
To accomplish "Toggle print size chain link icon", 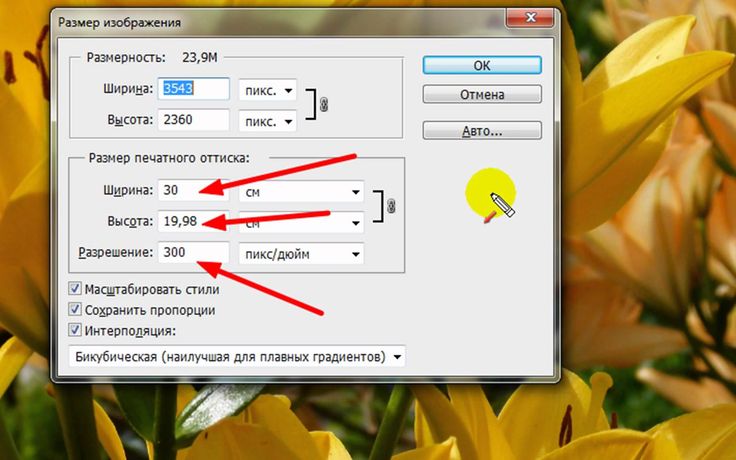I will click(391, 206).
